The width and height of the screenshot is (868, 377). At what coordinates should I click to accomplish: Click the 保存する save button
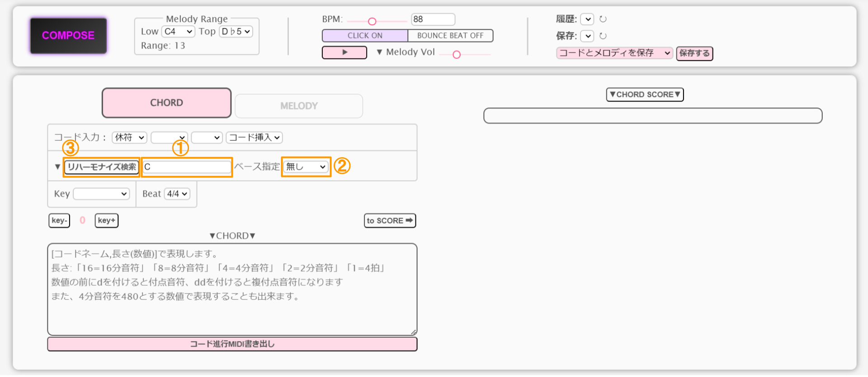tap(694, 53)
